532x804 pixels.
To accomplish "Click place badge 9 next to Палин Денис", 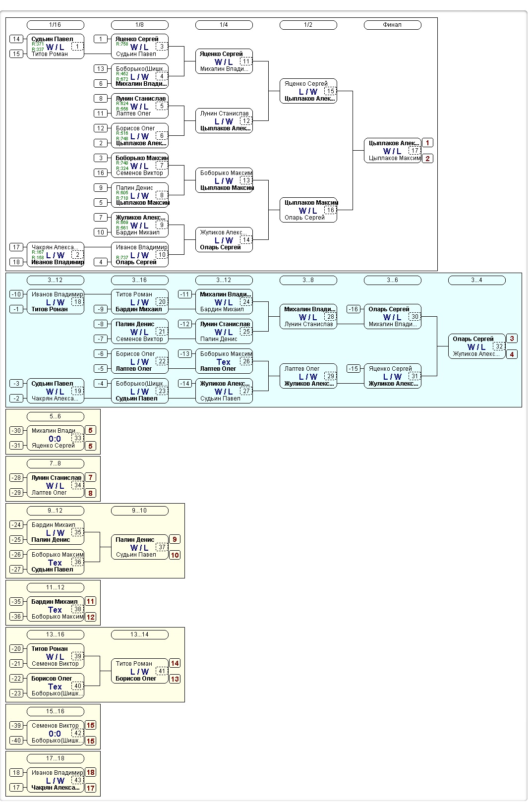I will pos(175,539).
